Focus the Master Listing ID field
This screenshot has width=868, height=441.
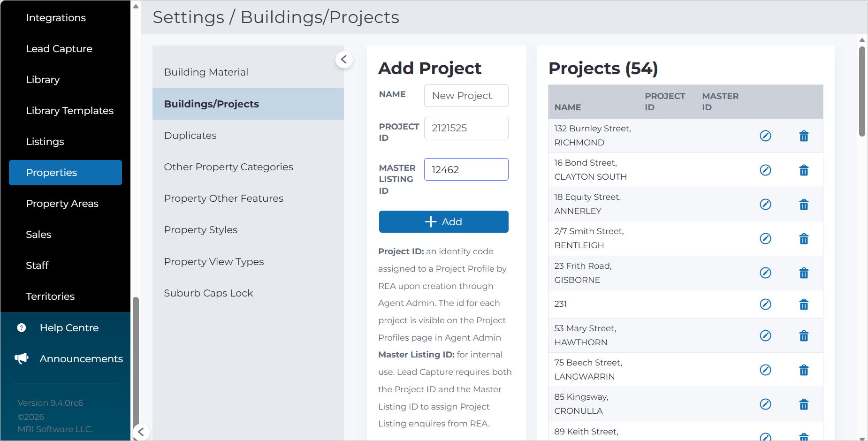pyautogui.click(x=466, y=169)
